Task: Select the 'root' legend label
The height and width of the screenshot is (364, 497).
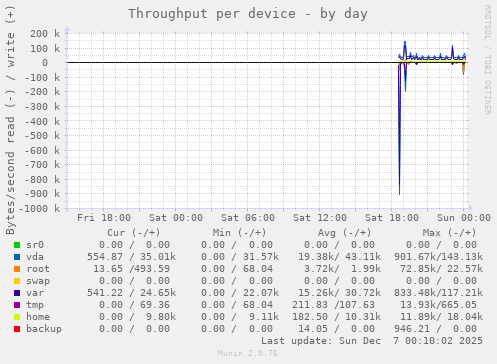Action: (x=38, y=269)
